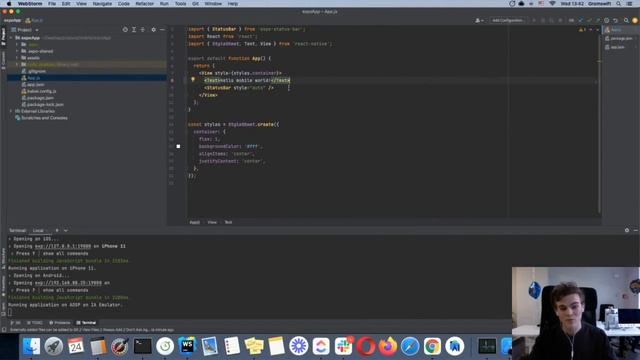This screenshot has width=640, height=360.
Task: Click the Project vertical side tab
Action: (3, 37)
